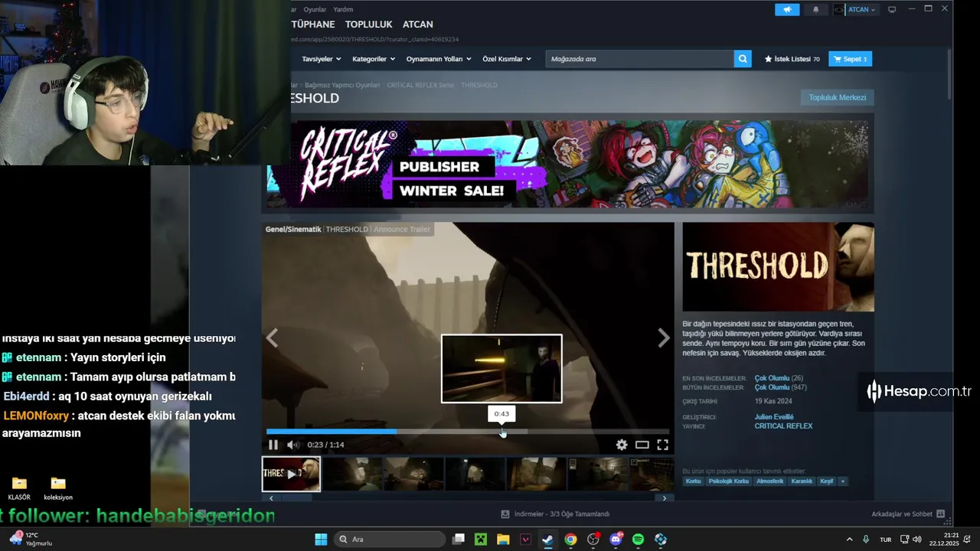Select the Atmosferik tag
Screen dimensions: 980x551
pyautogui.click(x=770, y=481)
